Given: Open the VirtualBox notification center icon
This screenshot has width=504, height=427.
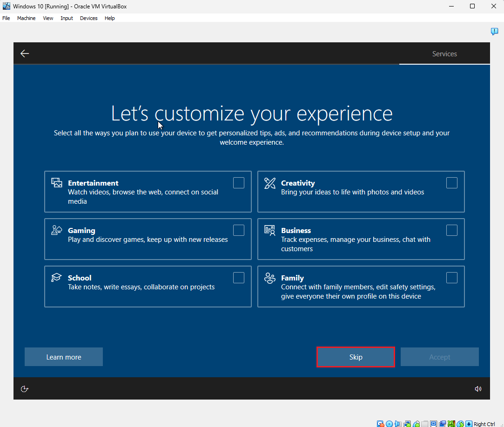Looking at the screenshot, I should coord(494,31).
